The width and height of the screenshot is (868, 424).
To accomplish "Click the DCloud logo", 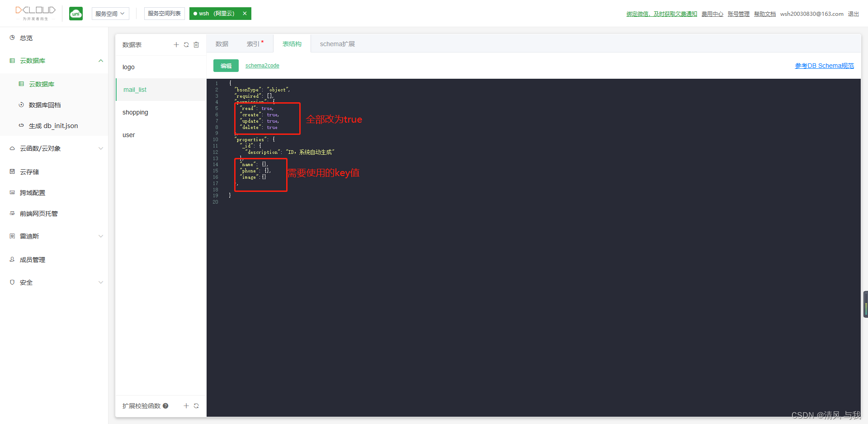I will (35, 13).
